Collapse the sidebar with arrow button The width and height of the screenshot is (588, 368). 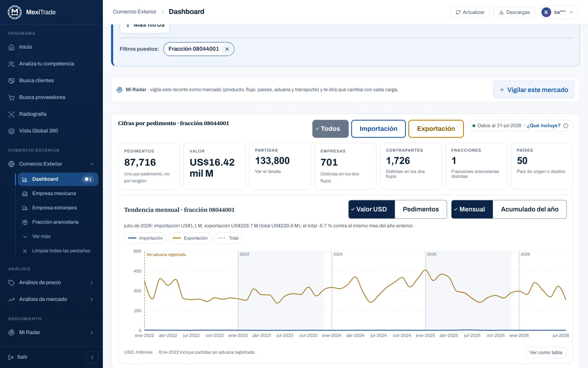[92, 357]
